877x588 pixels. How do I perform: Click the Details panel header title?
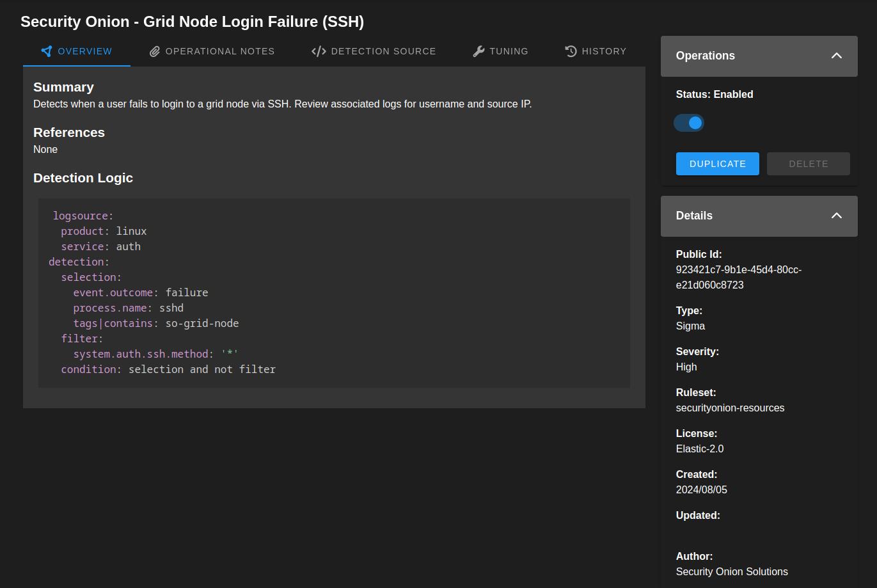tap(694, 216)
